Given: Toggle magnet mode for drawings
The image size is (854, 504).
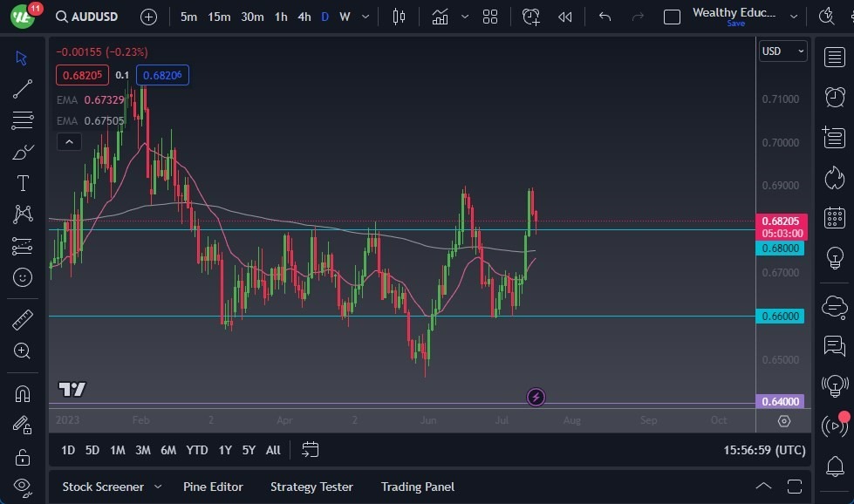Looking at the screenshot, I should click(22, 393).
